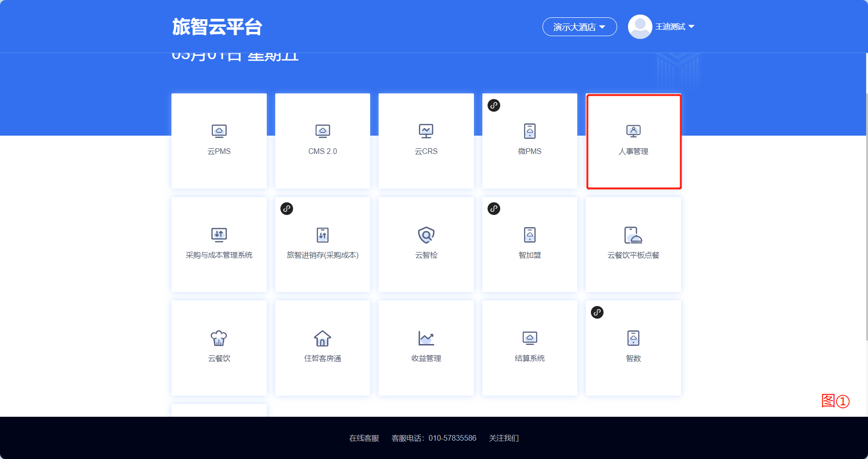The height and width of the screenshot is (459, 868).
Task: Open the 结算系统 monitor icon
Action: 530,338
